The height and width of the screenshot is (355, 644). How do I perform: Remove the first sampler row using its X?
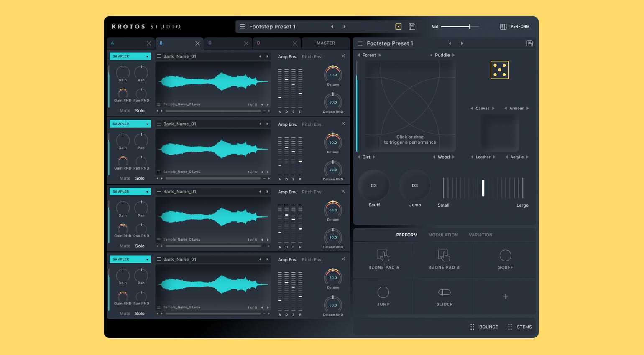(x=343, y=56)
